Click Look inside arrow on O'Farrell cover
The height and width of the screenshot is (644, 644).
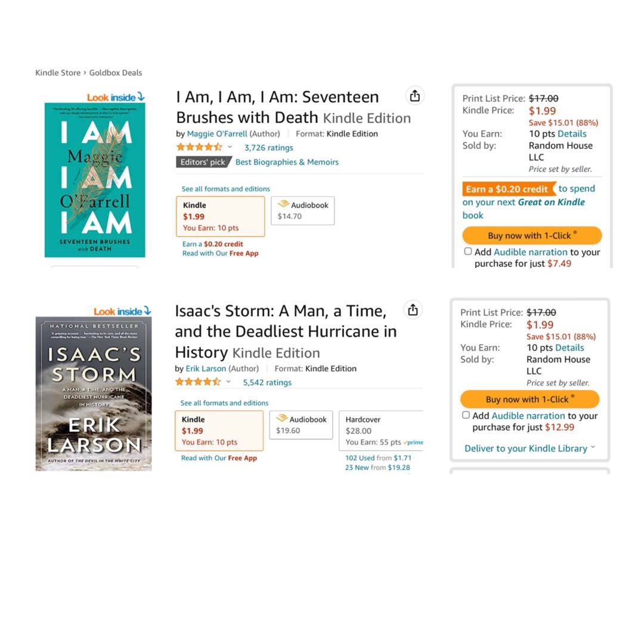(141, 97)
